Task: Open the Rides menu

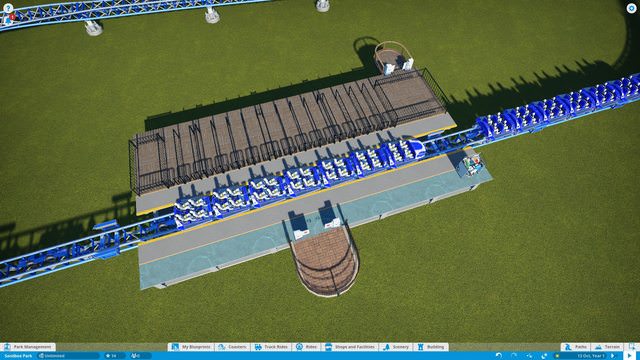Action: coord(307,347)
